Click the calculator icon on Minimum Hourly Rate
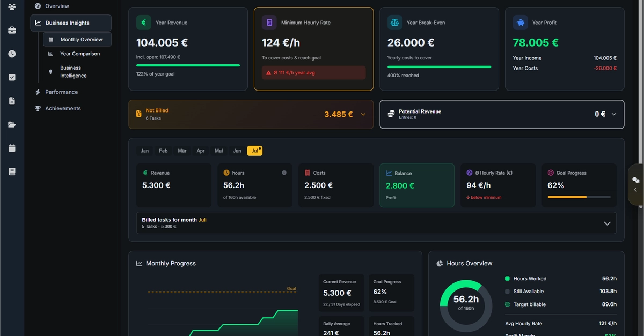This screenshot has width=644, height=336. [269, 23]
